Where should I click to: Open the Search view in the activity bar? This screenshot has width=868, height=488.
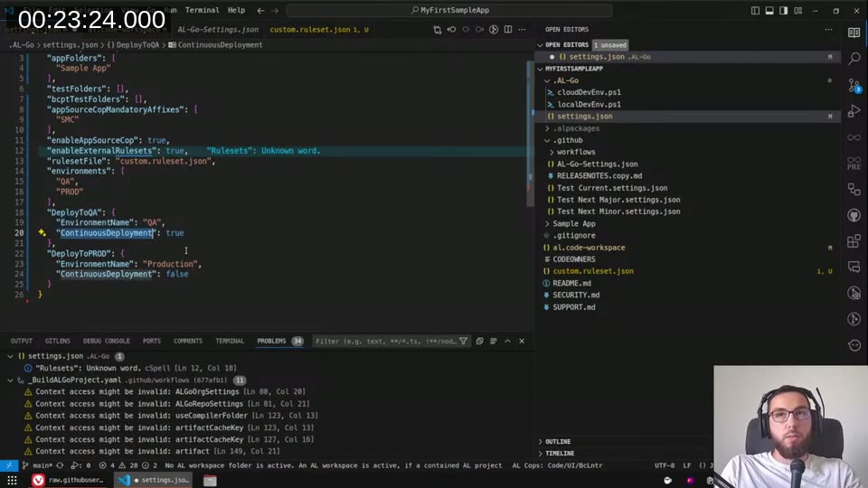pyautogui.click(x=854, y=58)
